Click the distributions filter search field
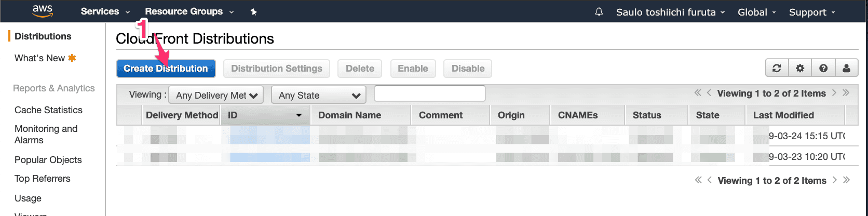 coord(430,93)
